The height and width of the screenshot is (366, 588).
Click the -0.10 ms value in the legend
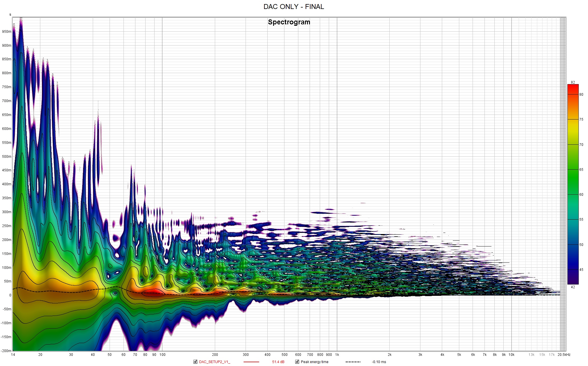(379, 362)
